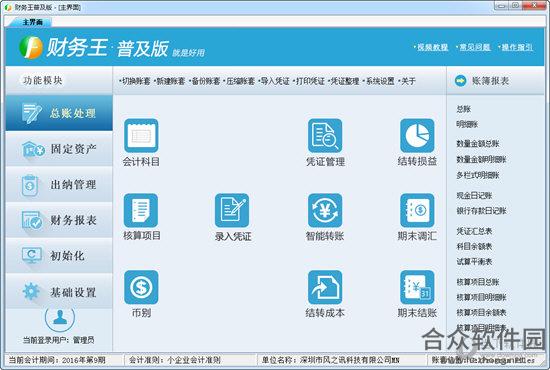Open the 科目余额表 report
The width and height of the screenshot is (550, 370).
tap(474, 247)
